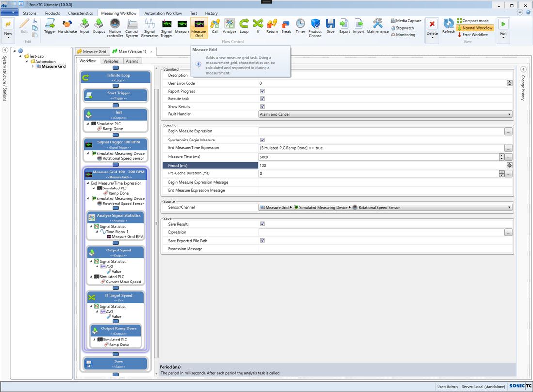Viewport: 533px width, 392px height.
Task: Add a Monitoring task
Action: [x=403, y=35]
